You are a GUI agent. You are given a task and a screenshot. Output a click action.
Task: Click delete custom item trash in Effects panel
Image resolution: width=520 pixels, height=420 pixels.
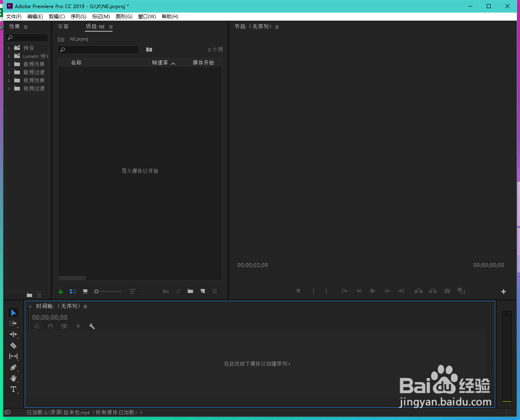pyautogui.click(x=39, y=295)
